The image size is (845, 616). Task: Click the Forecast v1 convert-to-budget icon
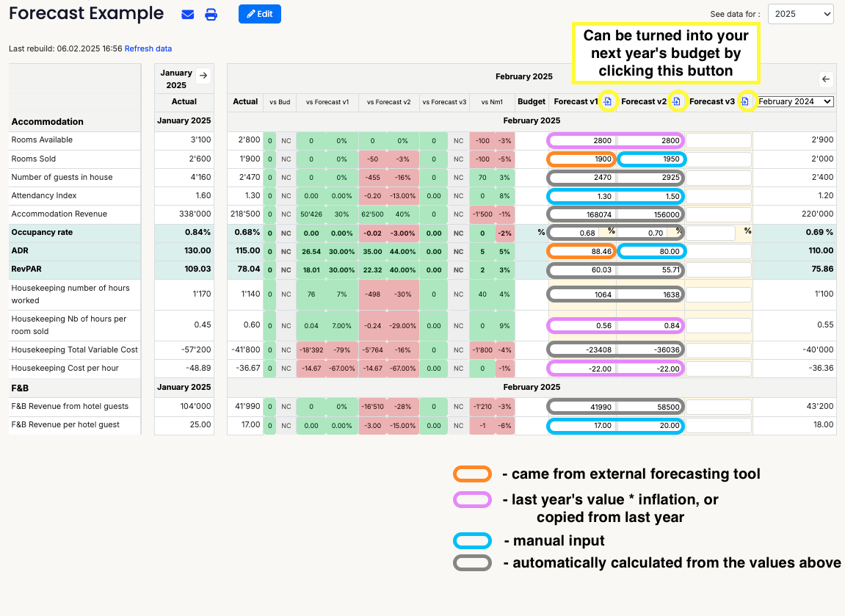click(608, 101)
